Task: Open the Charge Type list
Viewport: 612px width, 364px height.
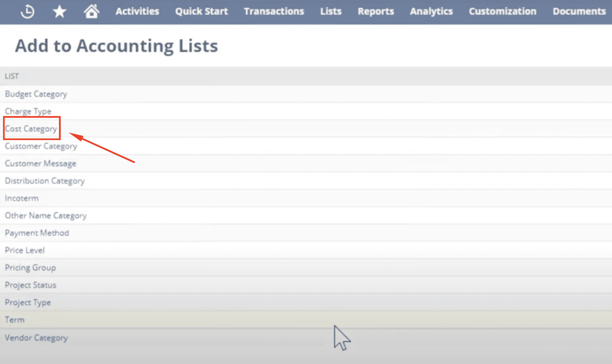Action: (28, 111)
